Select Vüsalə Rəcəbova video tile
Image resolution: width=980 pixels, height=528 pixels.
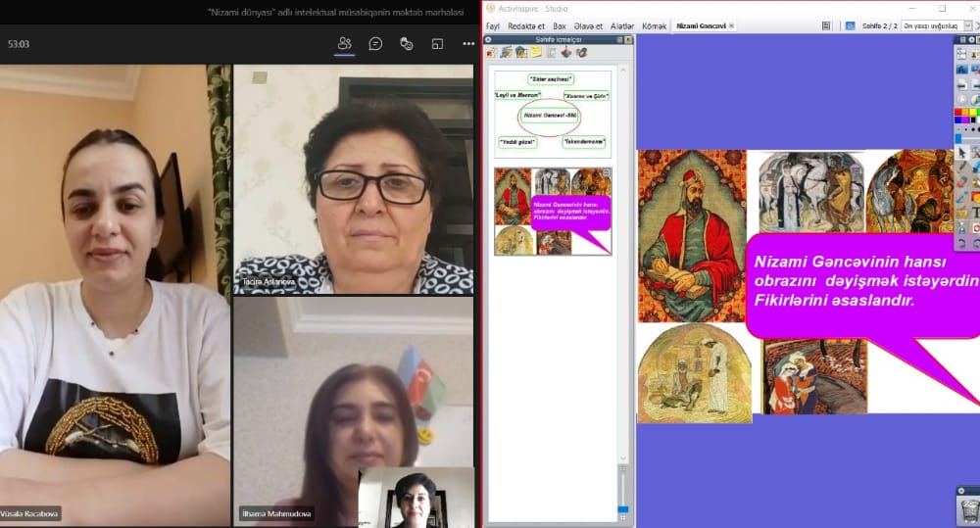(115, 296)
